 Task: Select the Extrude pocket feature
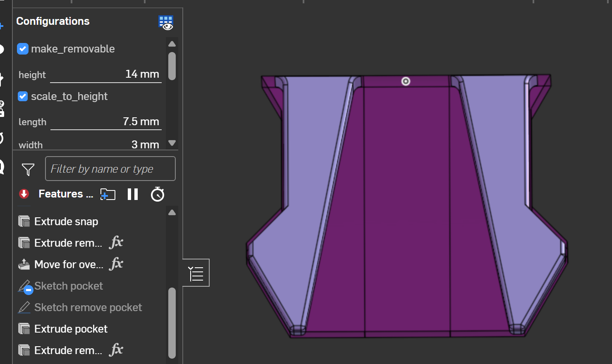pos(71,329)
